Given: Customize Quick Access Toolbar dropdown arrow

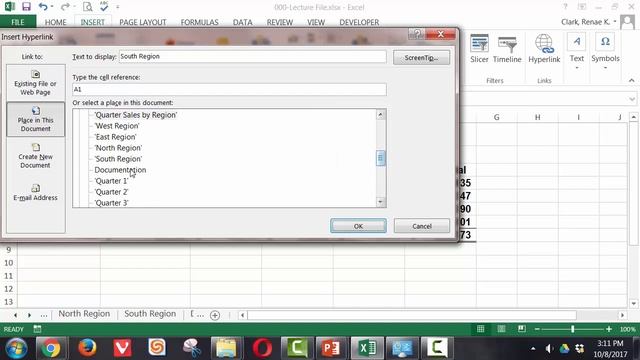Looking at the screenshot, I should pyautogui.click(x=118, y=7).
